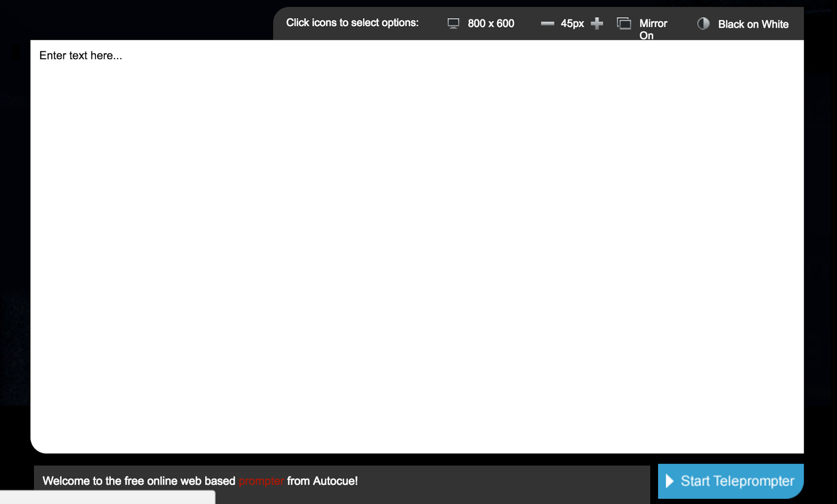Switch contrast with the half-circle icon
Image resolution: width=837 pixels, height=504 pixels.
(x=704, y=24)
